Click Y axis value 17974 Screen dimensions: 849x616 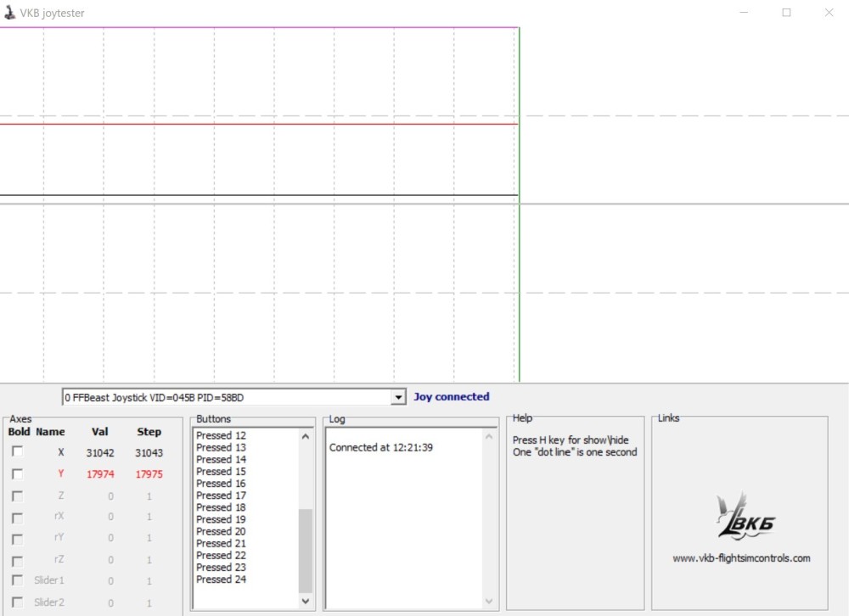(x=100, y=474)
